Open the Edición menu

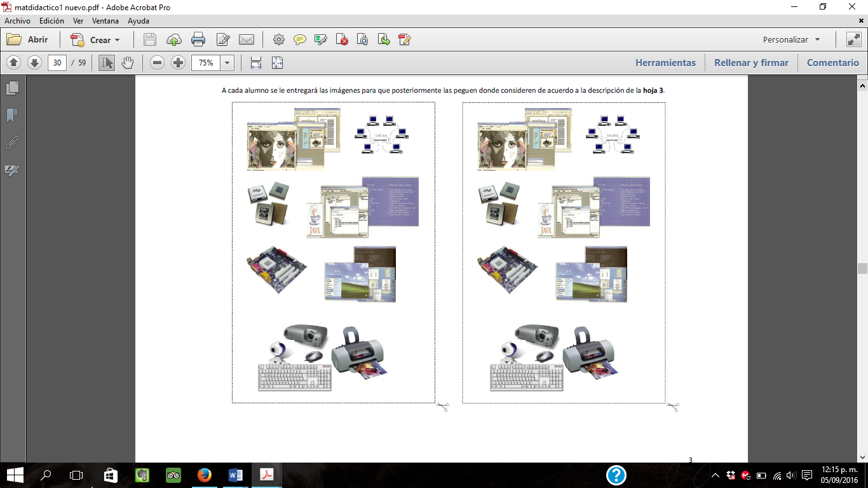point(51,21)
